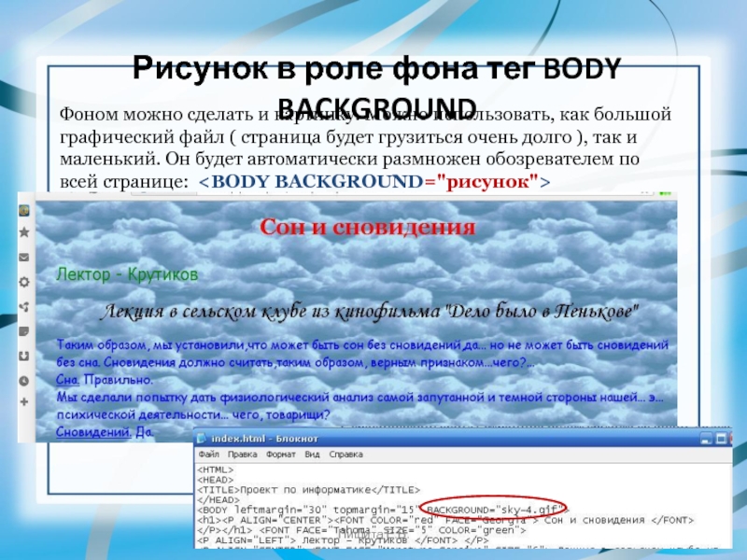
Task: Click the '<P ALIGN="LEFT"> Лектор' code line
Action: coord(343,540)
